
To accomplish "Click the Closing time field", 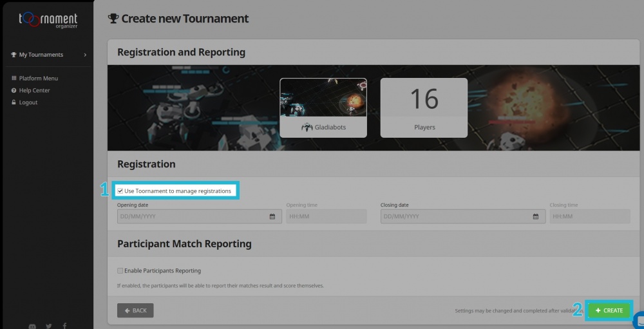I will [590, 216].
